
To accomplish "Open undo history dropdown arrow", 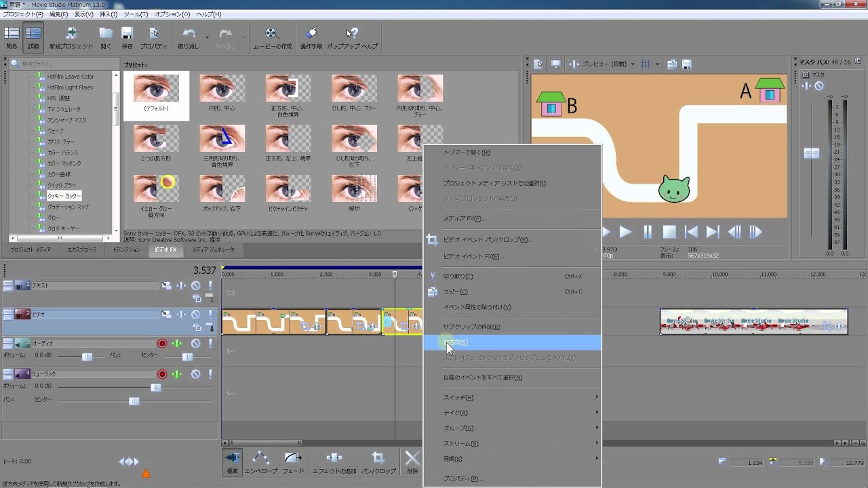I will click(x=207, y=37).
